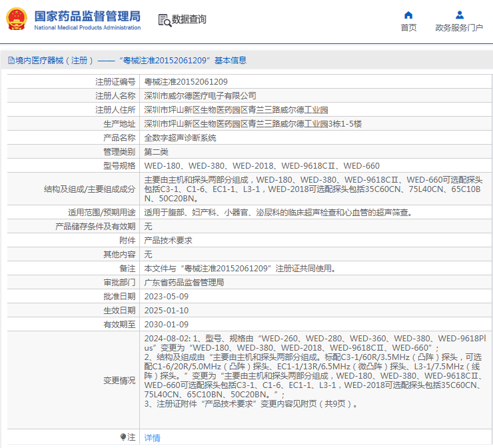Click the 国家药品监督管理局 site title
Image resolution: width=493 pixels, height=448 pixels.
click(87, 16)
